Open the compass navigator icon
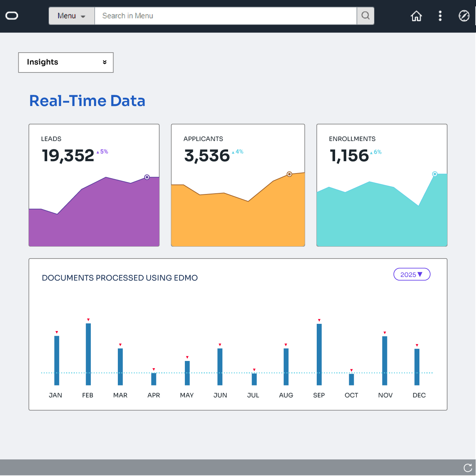The image size is (476, 476). coord(464,16)
